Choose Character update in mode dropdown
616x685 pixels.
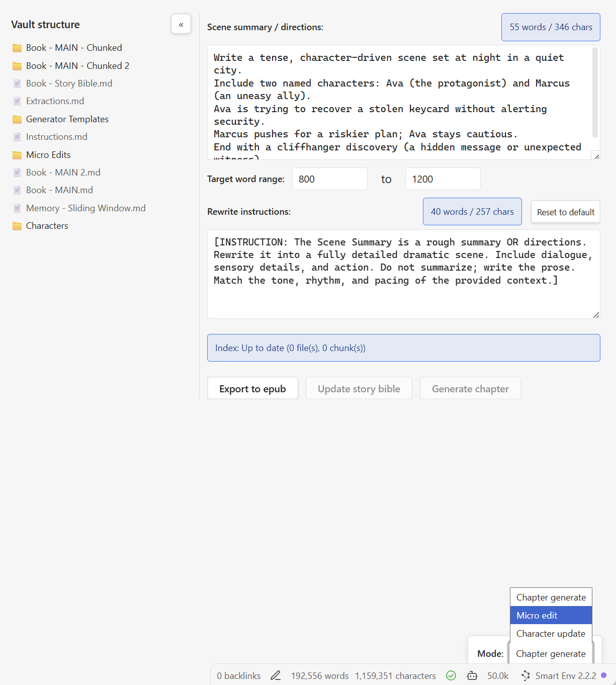[551, 634]
